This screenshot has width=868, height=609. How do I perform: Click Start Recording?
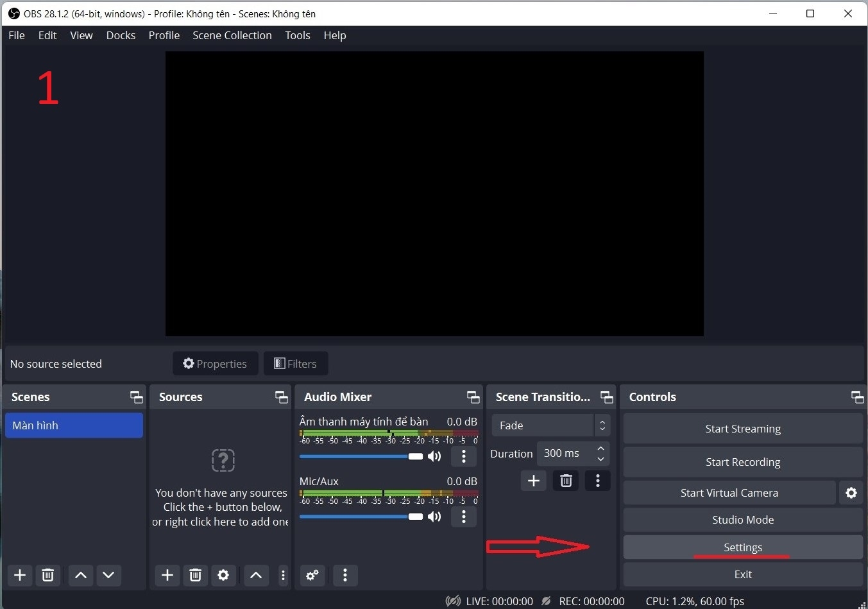[742, 462]
